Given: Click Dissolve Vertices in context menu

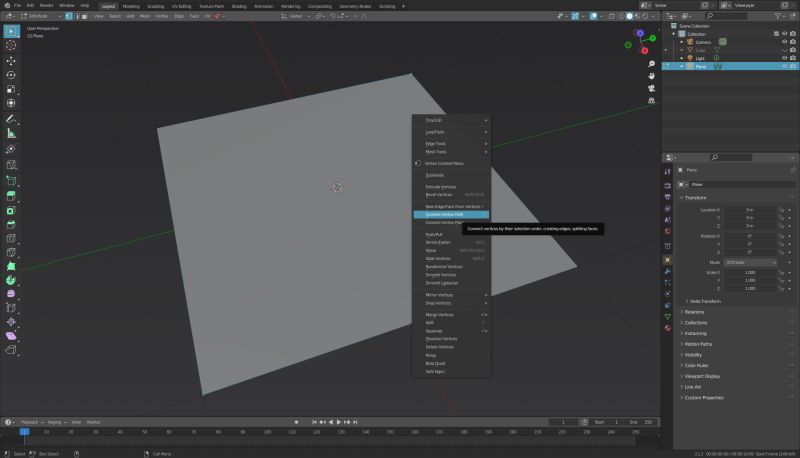Looking at the screenshot, I should (x=451, y=339).
